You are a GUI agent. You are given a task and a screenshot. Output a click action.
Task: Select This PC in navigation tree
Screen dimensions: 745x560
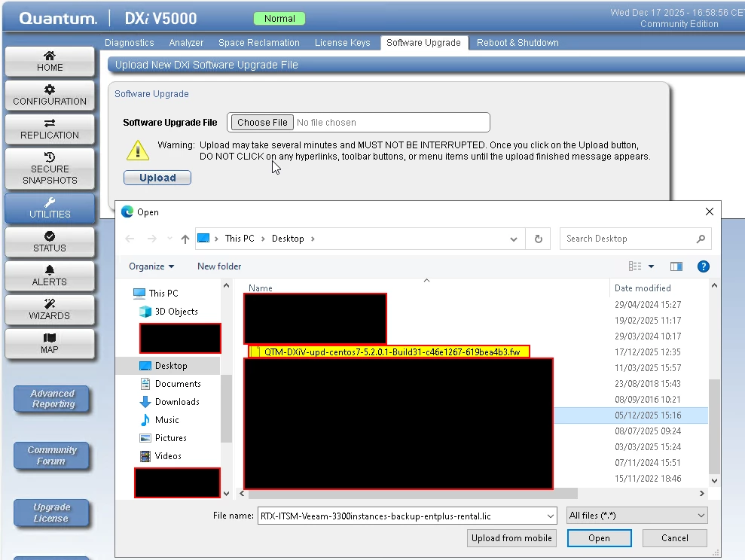pyautogui.click(x=163, y=294)
